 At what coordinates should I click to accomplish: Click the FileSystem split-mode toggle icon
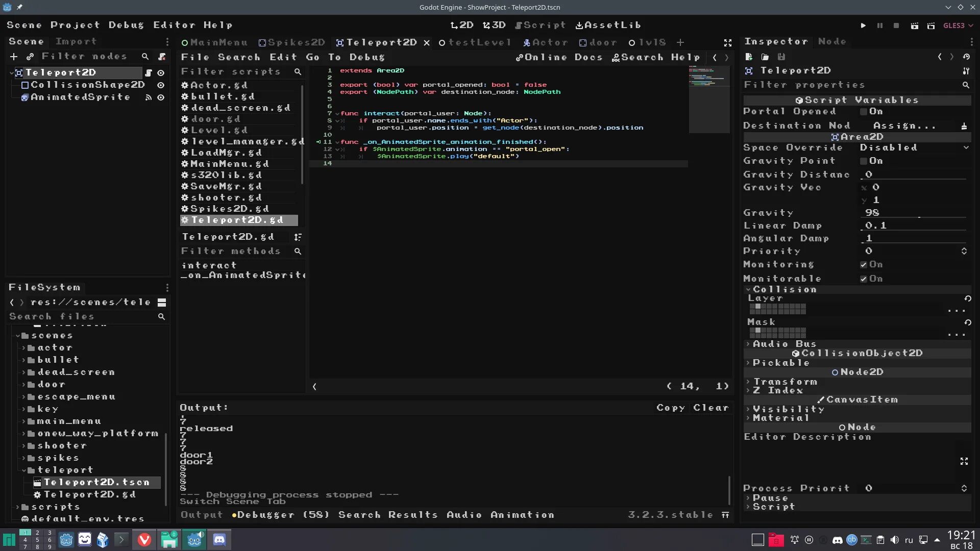pos(162,303)
